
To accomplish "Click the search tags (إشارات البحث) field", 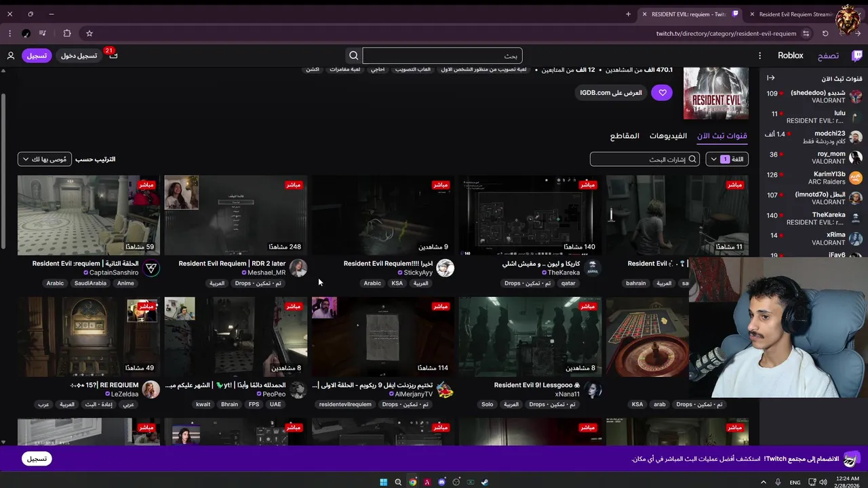I will [x=644, y=159].
